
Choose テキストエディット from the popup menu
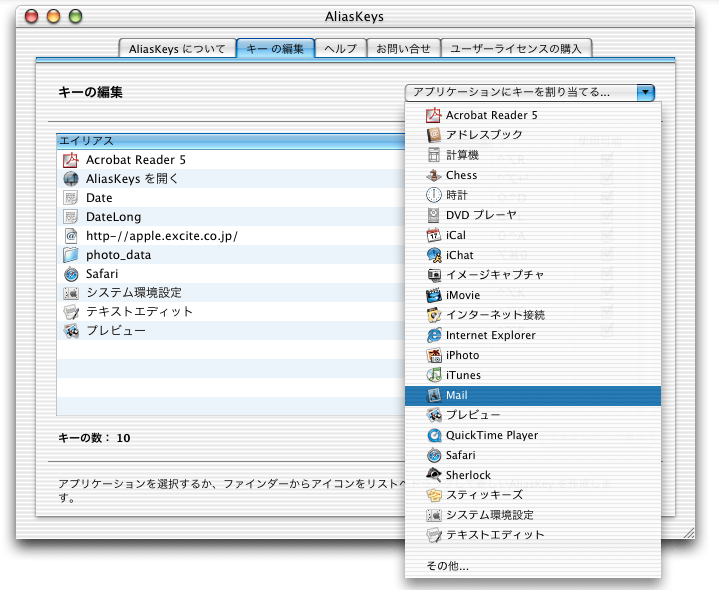point(533,535)
